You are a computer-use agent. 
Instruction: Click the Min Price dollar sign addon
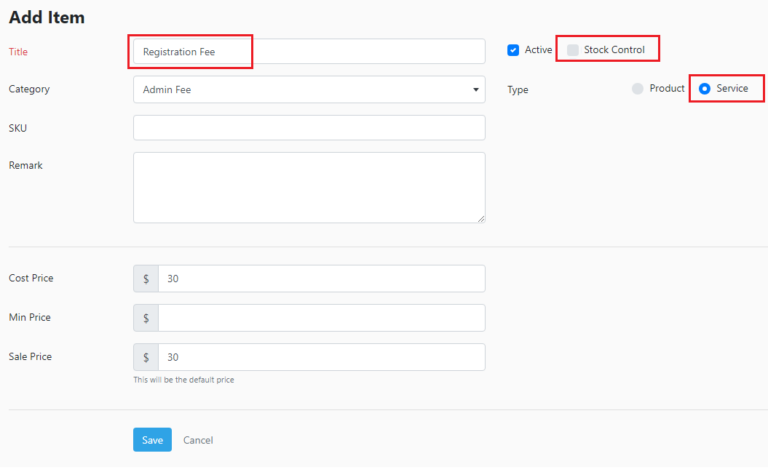click(x=146, y=318)
